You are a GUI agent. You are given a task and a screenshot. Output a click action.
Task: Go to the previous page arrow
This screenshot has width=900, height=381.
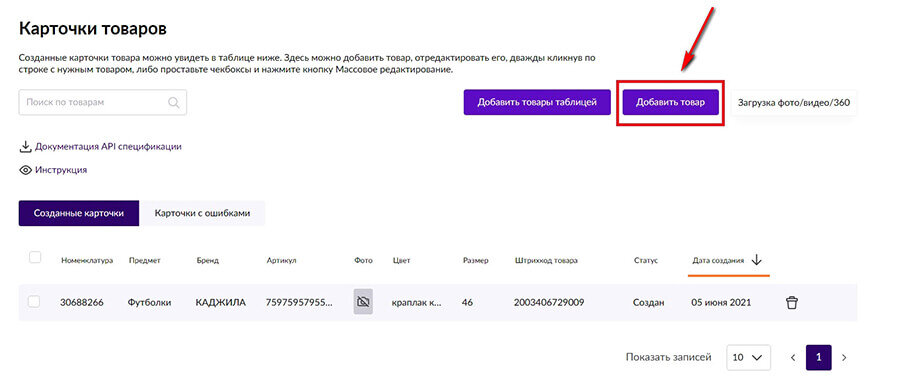pyautogui.click(x=793, y=357)
